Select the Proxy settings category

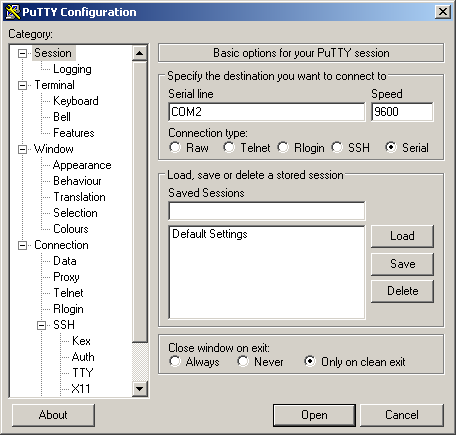click(x=66, y=277)
